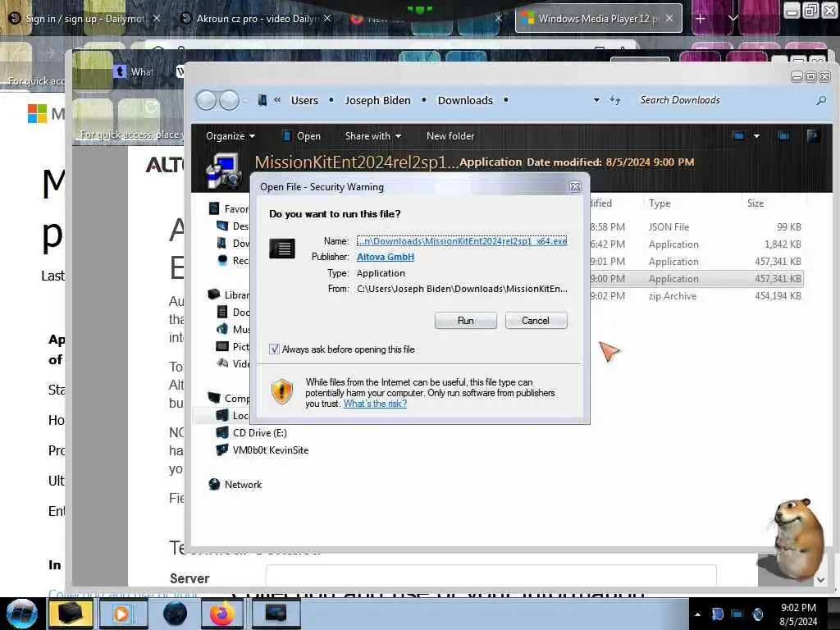Expand the browser tab list chevron
This screenshot has width=840, height=630.
[733, 19]
